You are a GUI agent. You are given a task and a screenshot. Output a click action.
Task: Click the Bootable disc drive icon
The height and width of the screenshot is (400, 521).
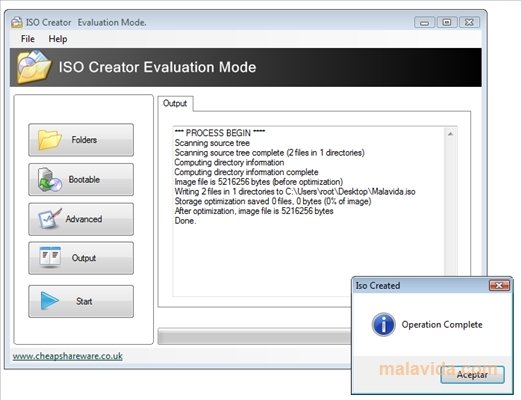pyautogui.click(x=50, y=179)
